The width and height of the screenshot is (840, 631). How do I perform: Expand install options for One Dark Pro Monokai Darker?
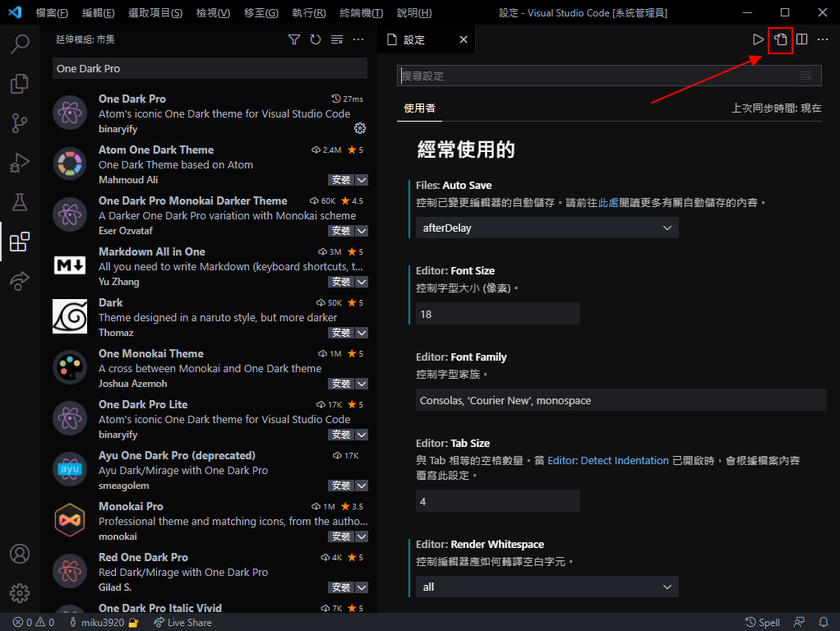pyautogui.click(x=362, y=231)
